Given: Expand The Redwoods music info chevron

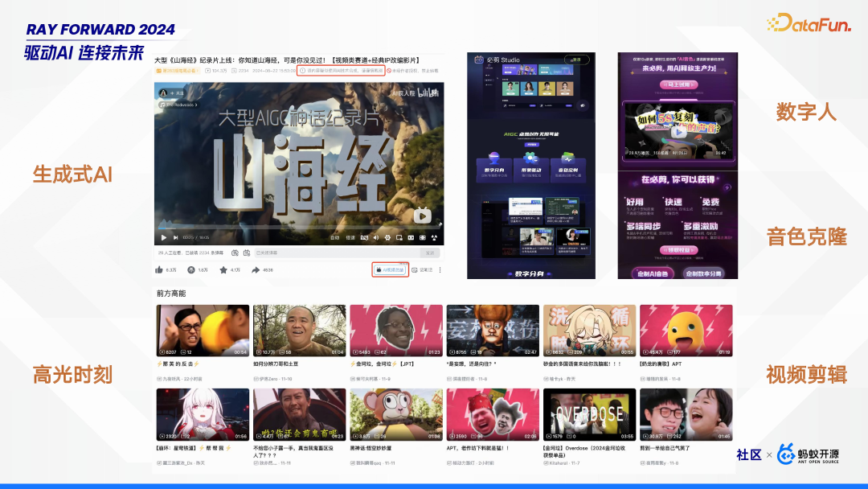Looking at the screenshot, I should [195, 104].
